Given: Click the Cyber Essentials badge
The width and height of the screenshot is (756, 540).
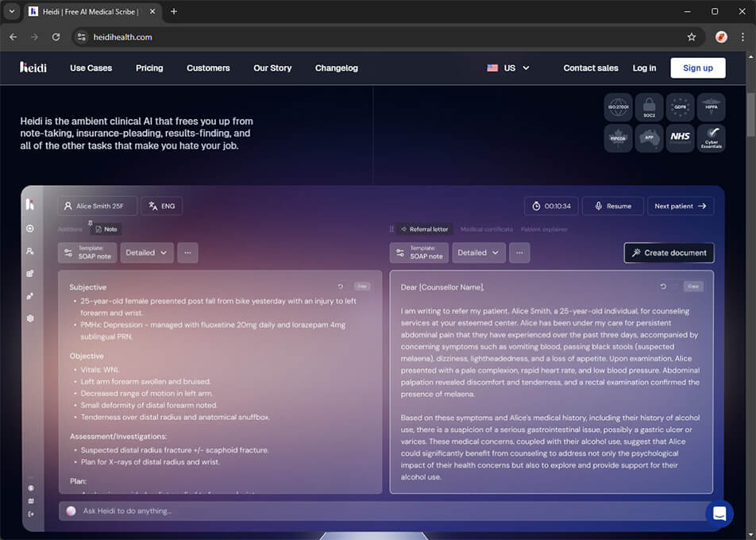Looking at the screenshot, I should [711, 138].
